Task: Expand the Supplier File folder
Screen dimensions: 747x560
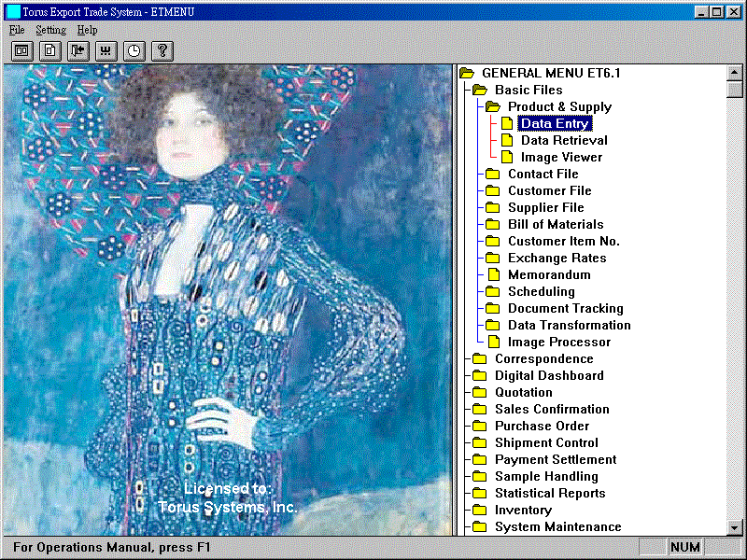Action: (493, 207)
